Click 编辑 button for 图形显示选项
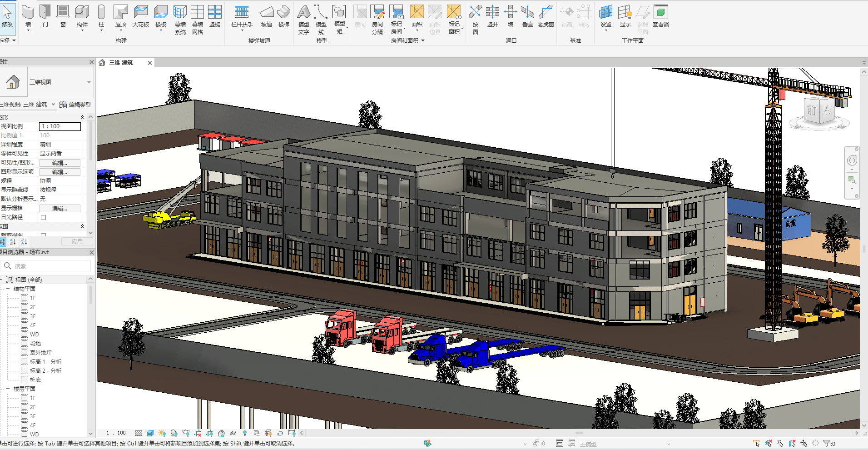868x450 pixels. coord(60,172)
